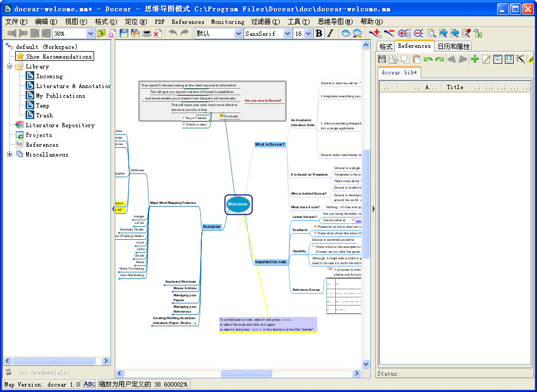This screenshot has height=392, width=537.
Task: Go to the next map arrow
Action: (x=23, y=33)
